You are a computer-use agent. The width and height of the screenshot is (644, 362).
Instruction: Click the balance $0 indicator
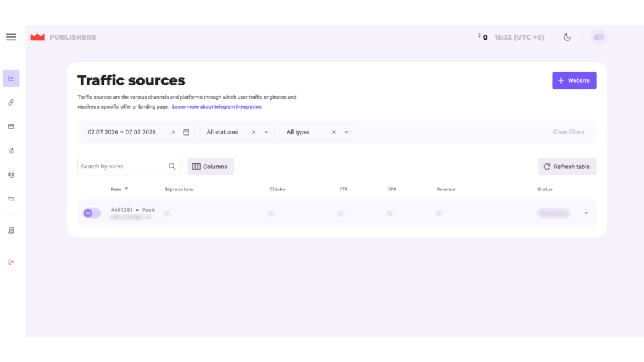click(x=483, y=37)
